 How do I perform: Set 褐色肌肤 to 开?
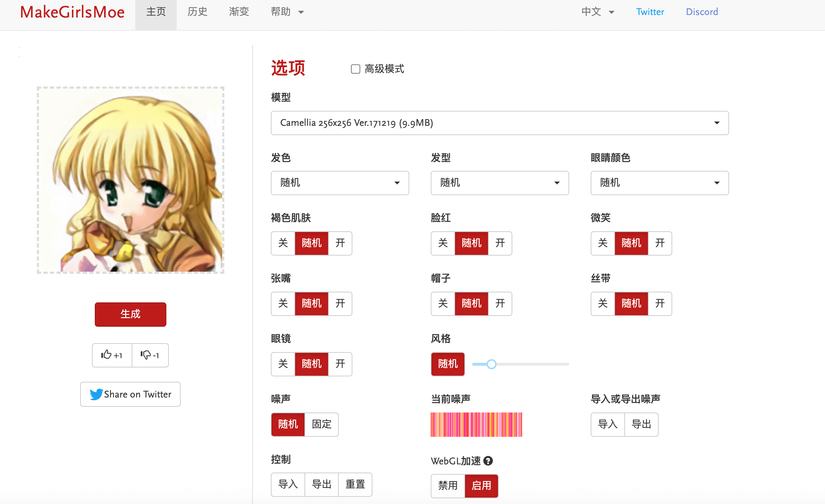[340, 243]
